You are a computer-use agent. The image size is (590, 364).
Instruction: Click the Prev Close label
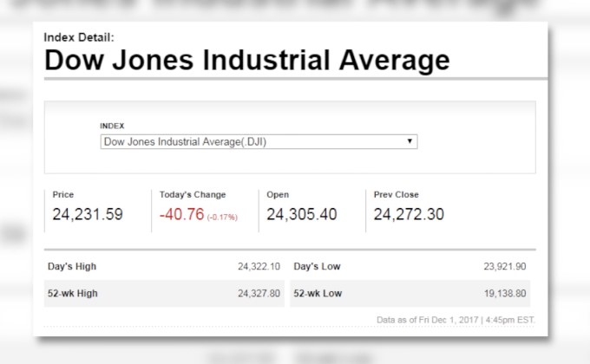396,195
